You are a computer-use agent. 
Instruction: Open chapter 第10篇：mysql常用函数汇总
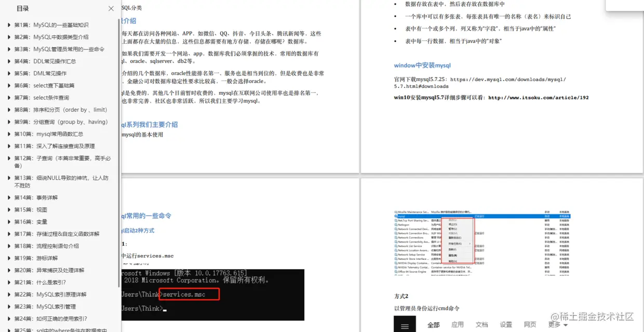tap(49, 134)
